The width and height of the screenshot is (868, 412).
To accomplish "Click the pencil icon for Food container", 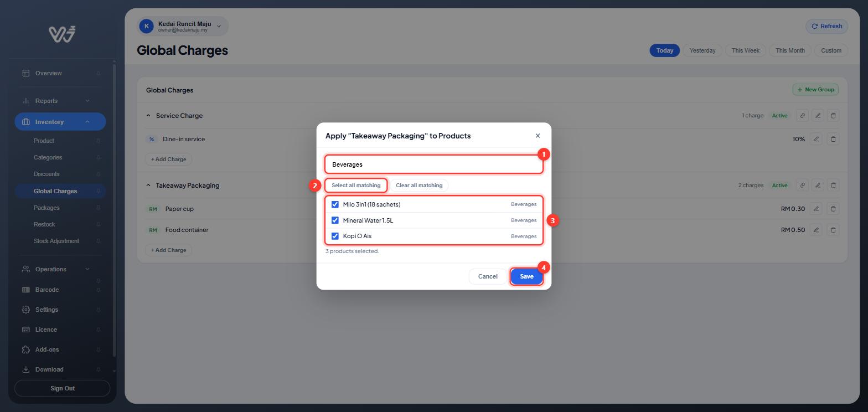I will click(x=816, y=230).
